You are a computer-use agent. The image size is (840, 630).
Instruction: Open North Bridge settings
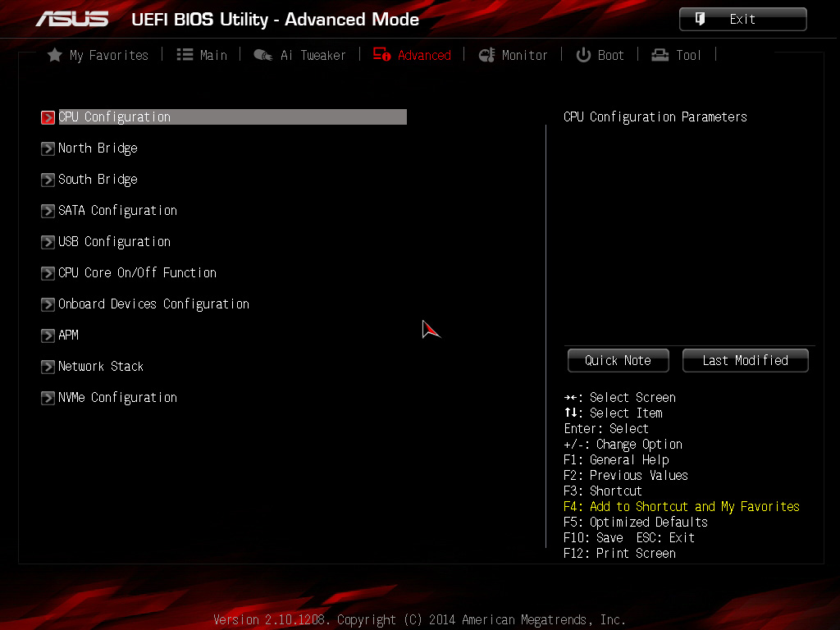[x=98, y=148]
